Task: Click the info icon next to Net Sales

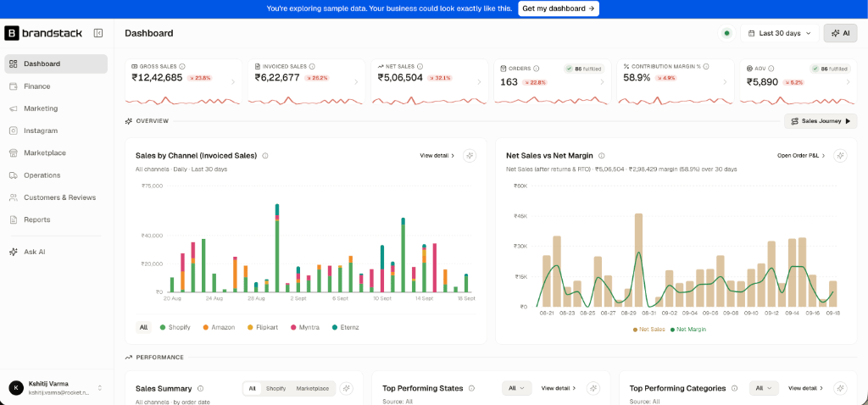Action: point(420,66)
